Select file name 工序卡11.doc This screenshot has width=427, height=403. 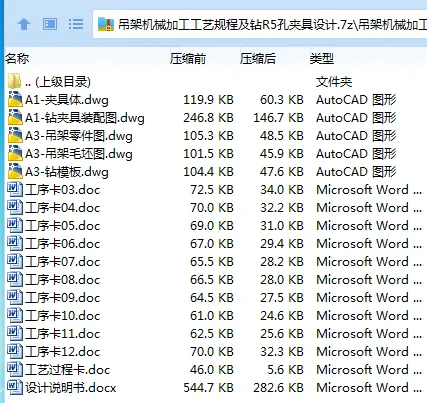(x=62, y=334)
